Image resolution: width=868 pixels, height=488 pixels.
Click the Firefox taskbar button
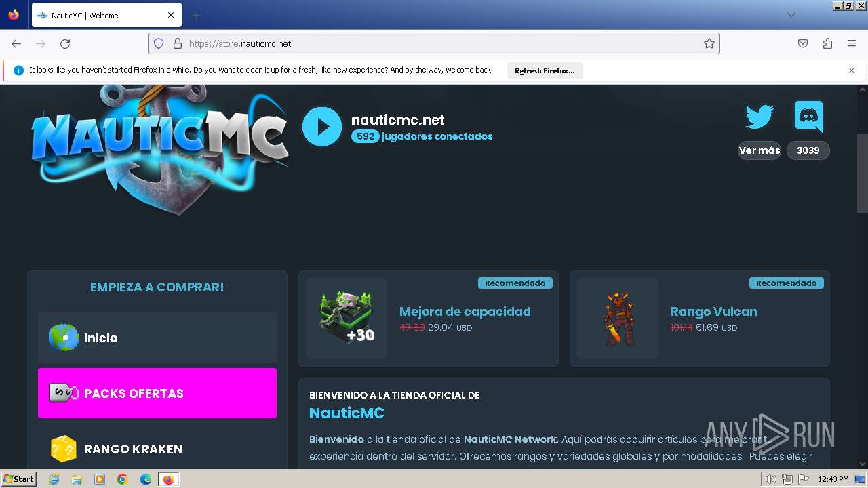click(x=169, y=479)
